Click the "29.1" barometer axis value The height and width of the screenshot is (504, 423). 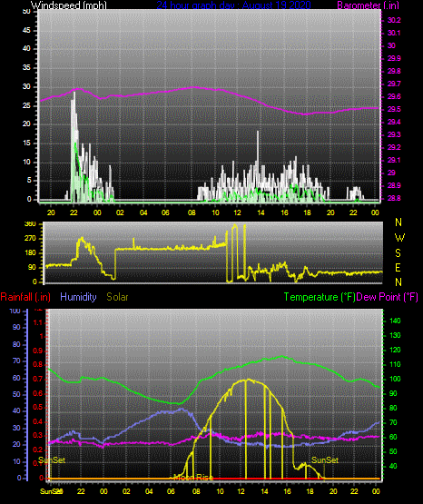394,160
